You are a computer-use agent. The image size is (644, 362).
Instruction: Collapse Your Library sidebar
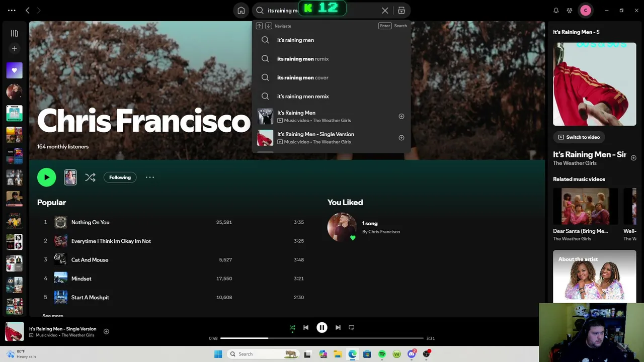(x=14, y=33)
